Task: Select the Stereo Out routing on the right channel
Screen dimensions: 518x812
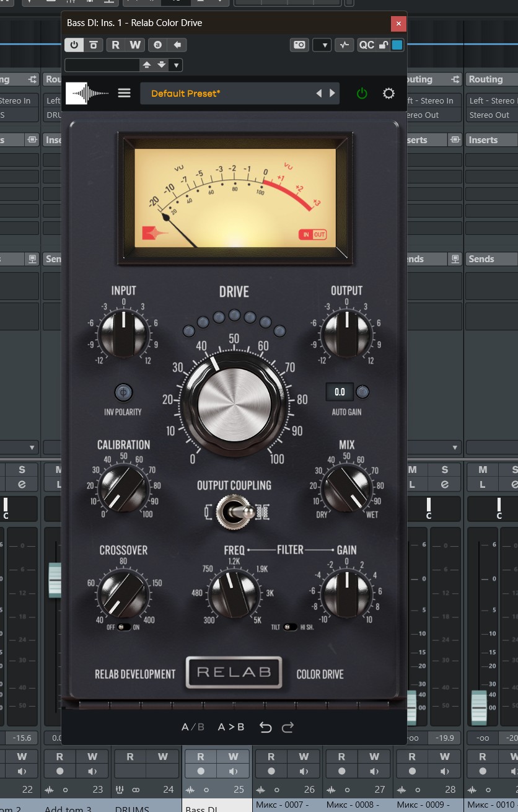Action: click(491, 115)
